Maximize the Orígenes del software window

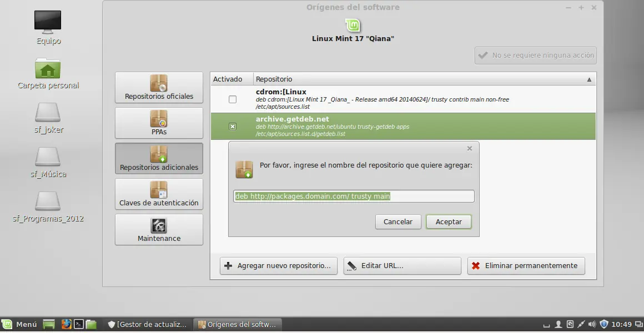click(x=581, y=8)
